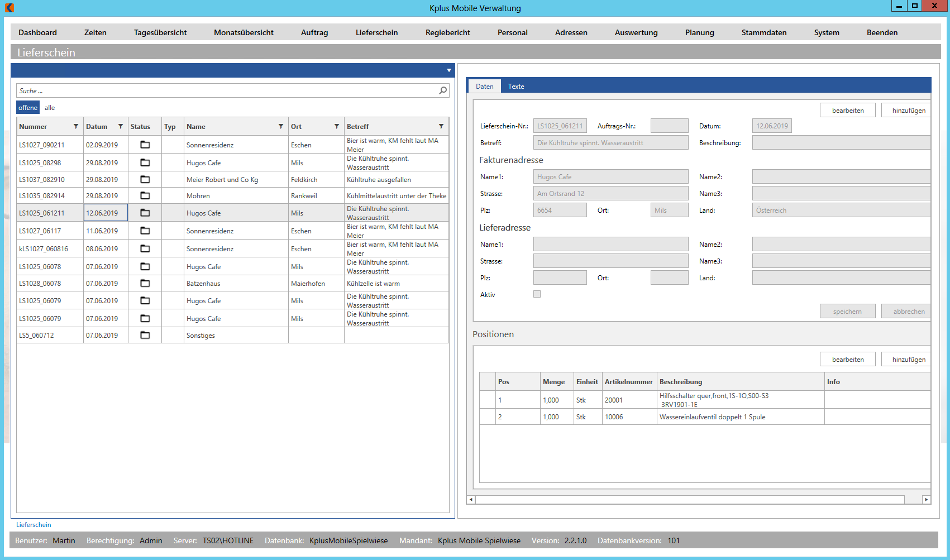Toggle the Aktiv checkbox
This screenshot has height=560, width=950.
[x=537, y=294]
